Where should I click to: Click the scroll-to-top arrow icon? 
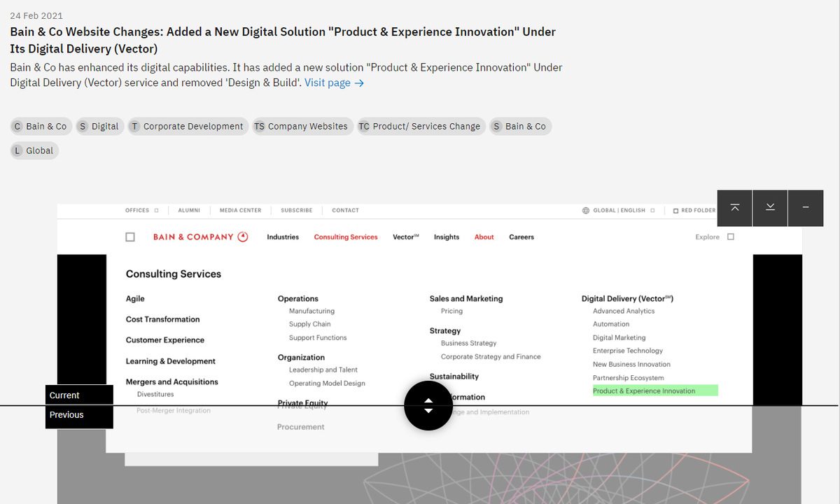(734, 208)
